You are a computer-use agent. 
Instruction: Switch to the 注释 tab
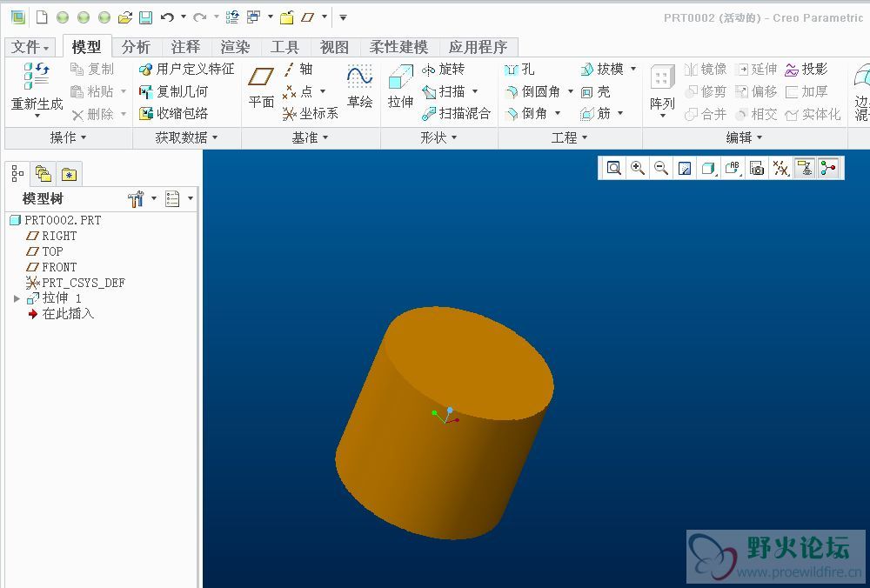pos(185,47)
